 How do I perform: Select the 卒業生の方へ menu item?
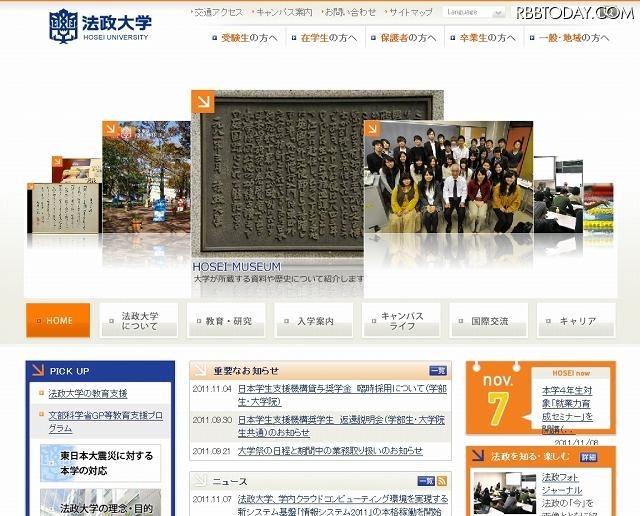pyautogui.click(x=483, y=38)
